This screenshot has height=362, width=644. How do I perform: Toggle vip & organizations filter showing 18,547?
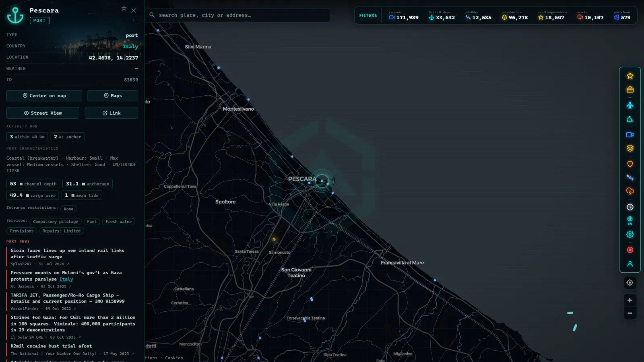point(552,16)
